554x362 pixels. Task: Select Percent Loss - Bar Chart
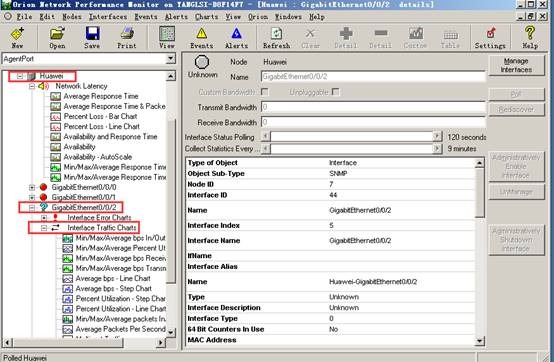click(100, 116)
